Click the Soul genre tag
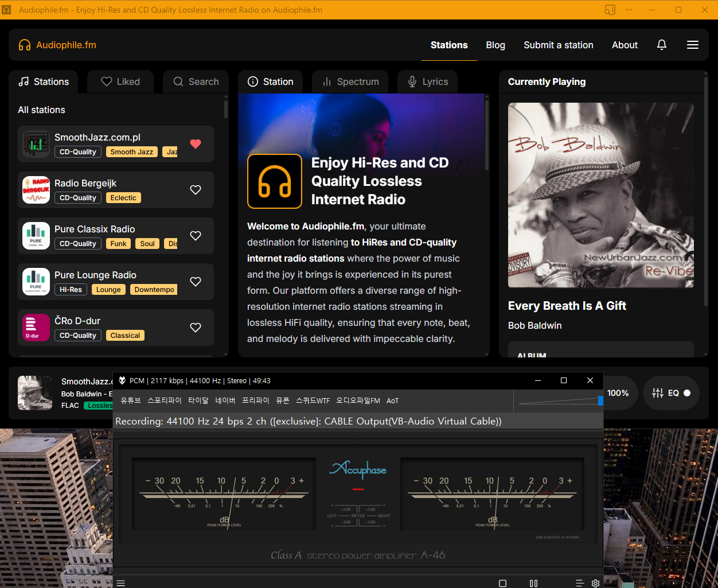Viewport: 718px width, 588px height. [147, 244]
